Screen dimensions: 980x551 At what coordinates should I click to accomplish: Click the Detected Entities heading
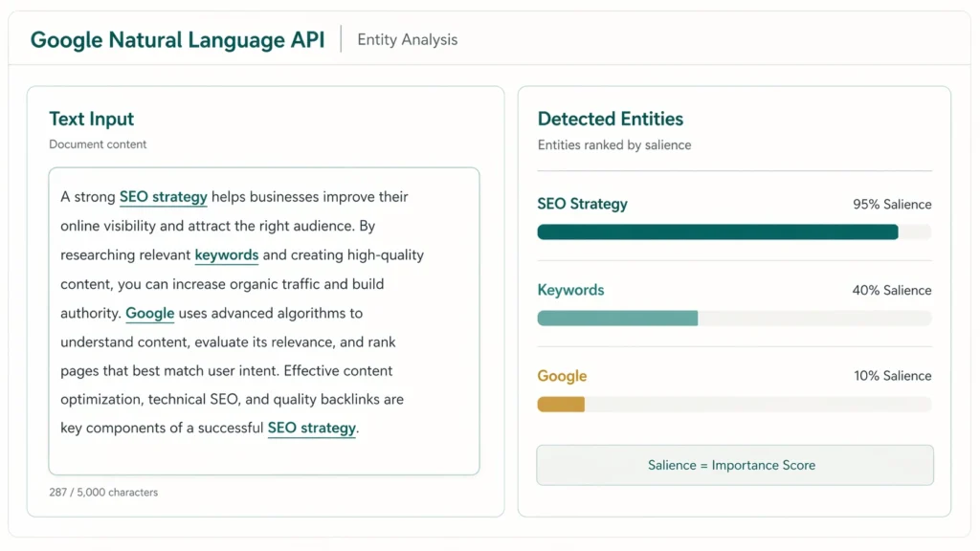coord(610,119)
